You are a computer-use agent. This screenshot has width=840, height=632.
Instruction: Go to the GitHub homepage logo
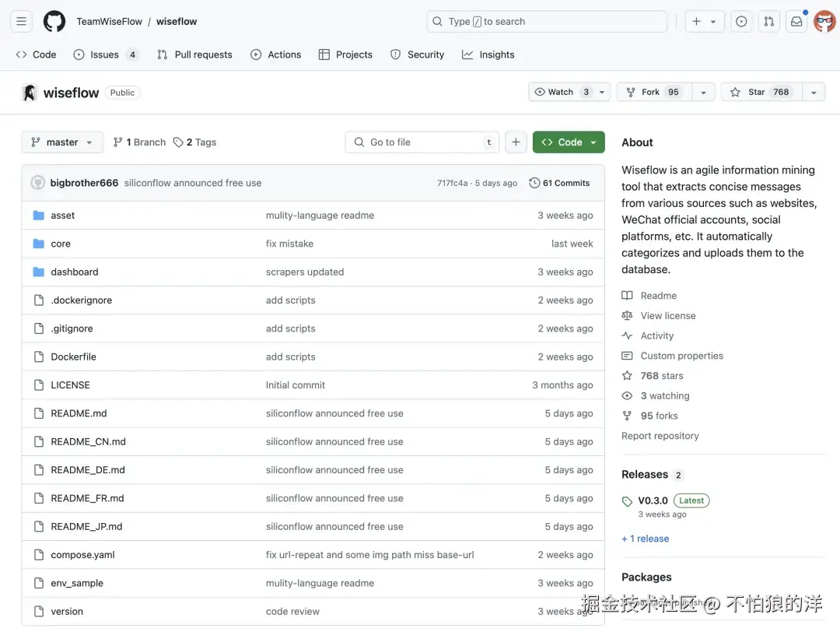pyautogui.click(x=54, y=22)
